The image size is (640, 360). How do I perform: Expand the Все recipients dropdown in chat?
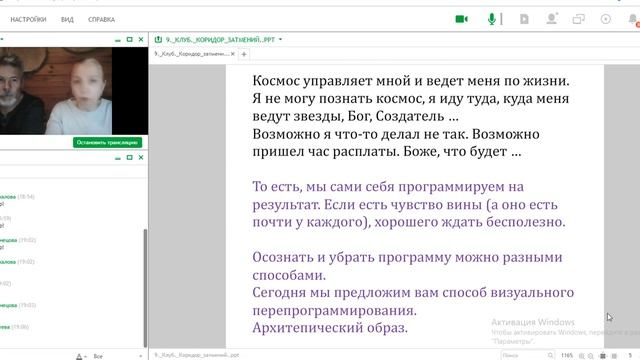click(x=118, y=356)
